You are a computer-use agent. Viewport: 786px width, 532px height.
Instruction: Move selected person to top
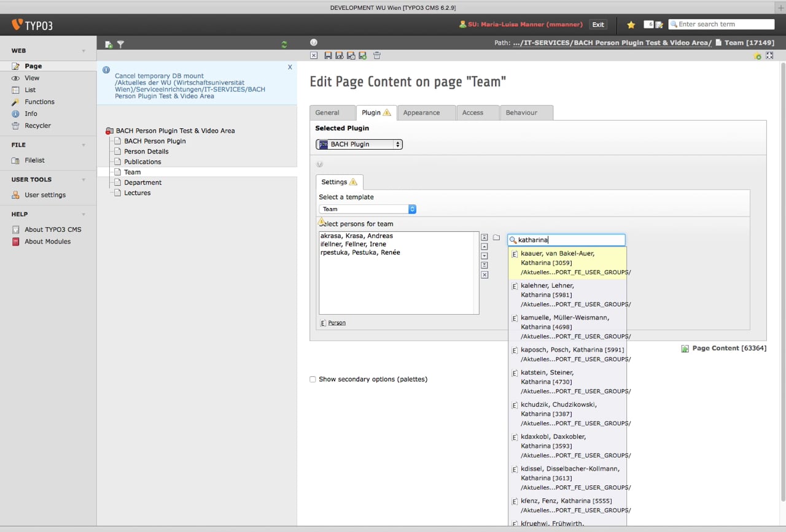[x=484, y=237]
